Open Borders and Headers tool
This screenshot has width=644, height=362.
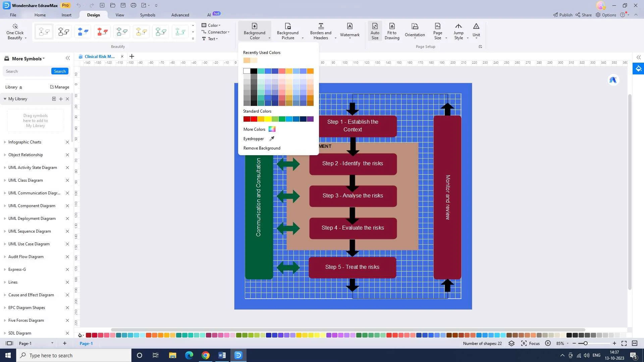click(x=321, y=31)
